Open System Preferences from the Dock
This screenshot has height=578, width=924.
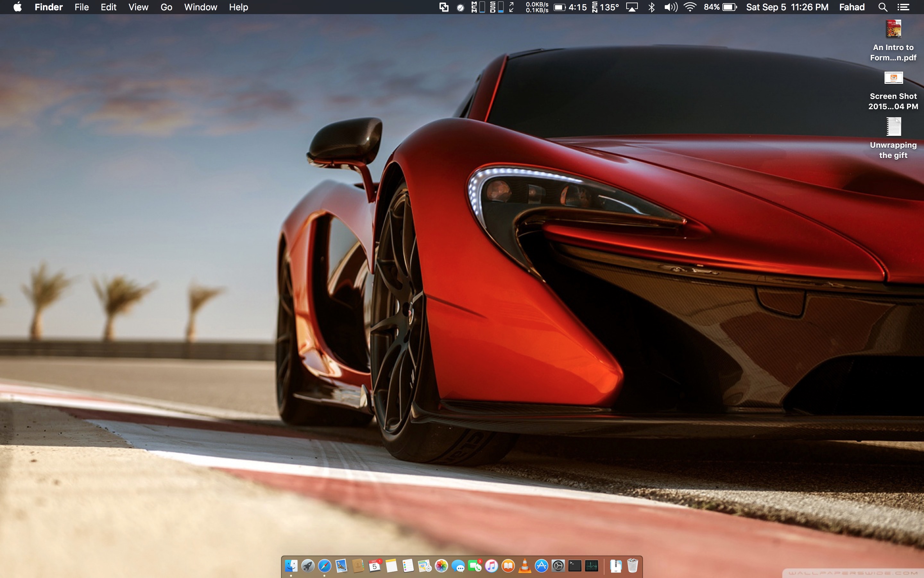[x=558, y=565]
